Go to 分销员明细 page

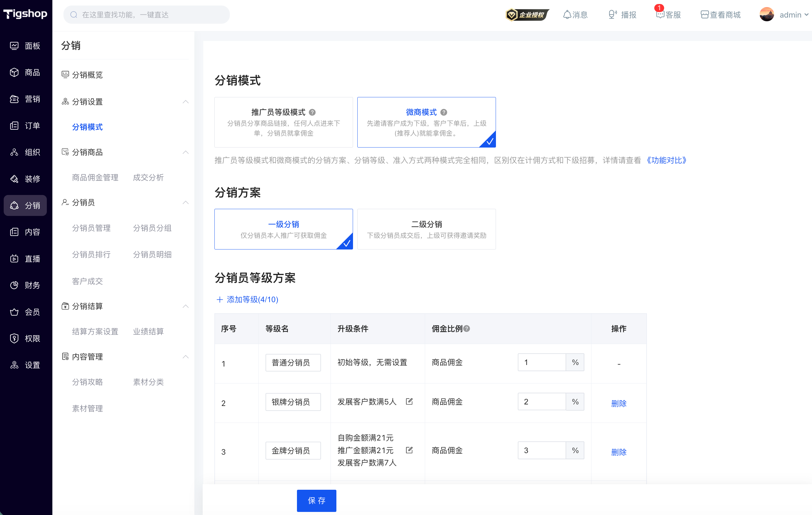152,254
